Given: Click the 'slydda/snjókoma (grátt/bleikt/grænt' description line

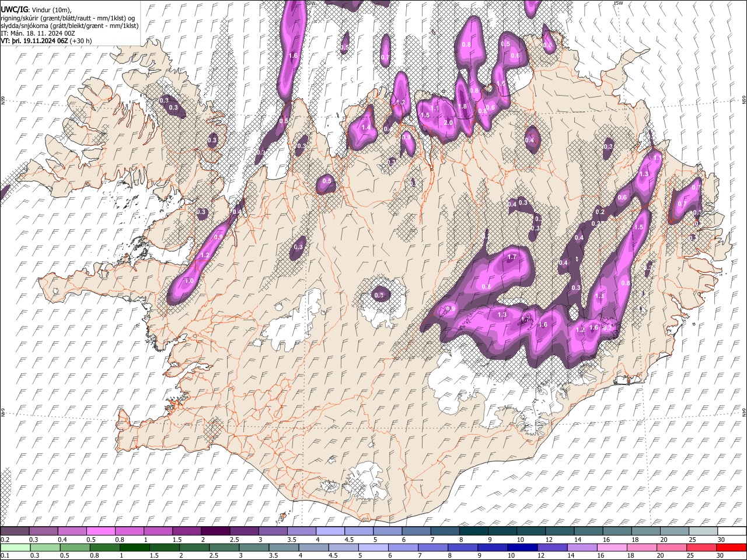Looking at the screenshot, I should pos(69,26).
